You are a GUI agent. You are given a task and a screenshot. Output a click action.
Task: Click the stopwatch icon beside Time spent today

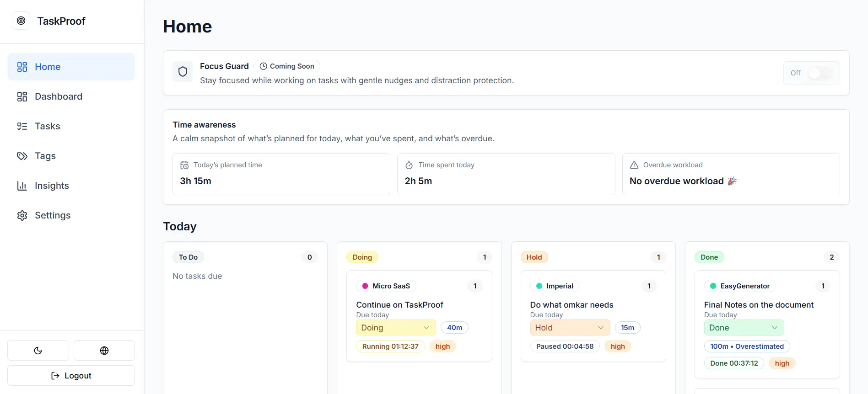point(409,165)
